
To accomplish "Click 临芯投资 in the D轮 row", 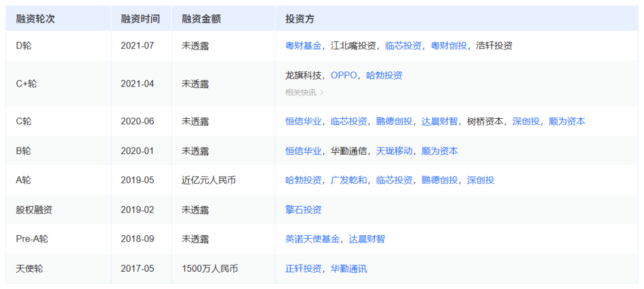I will tap(403, 45).
